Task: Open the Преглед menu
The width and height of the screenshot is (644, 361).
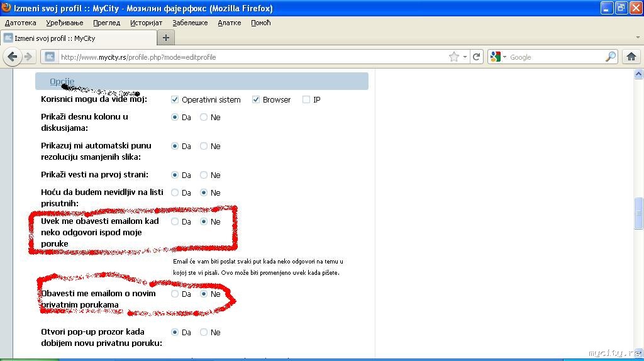Action: (106, 23)
